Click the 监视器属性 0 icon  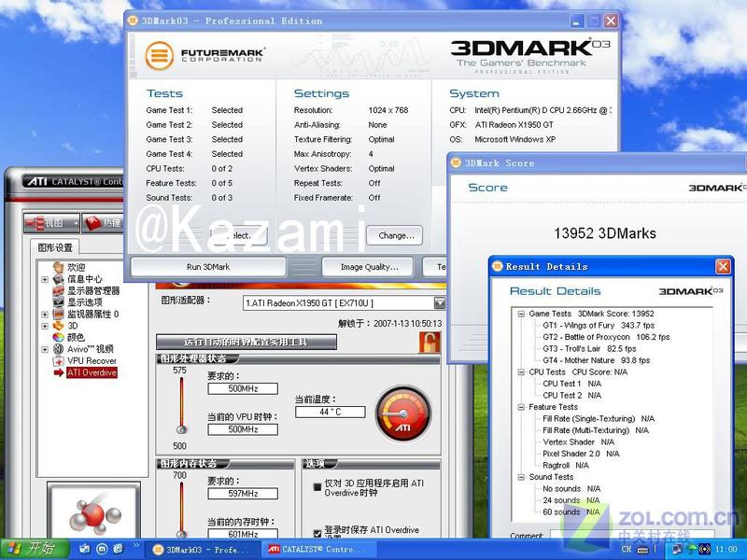pos(59,314)
